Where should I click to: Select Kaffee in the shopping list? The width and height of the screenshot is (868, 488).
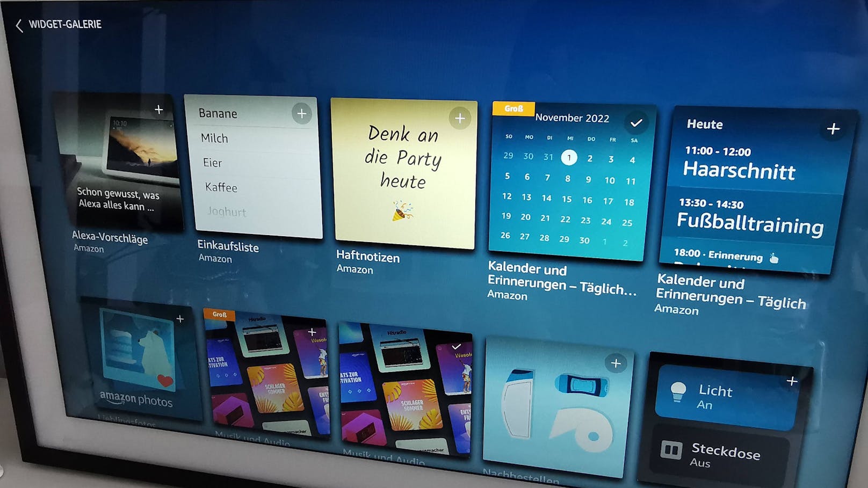[221, 187]
